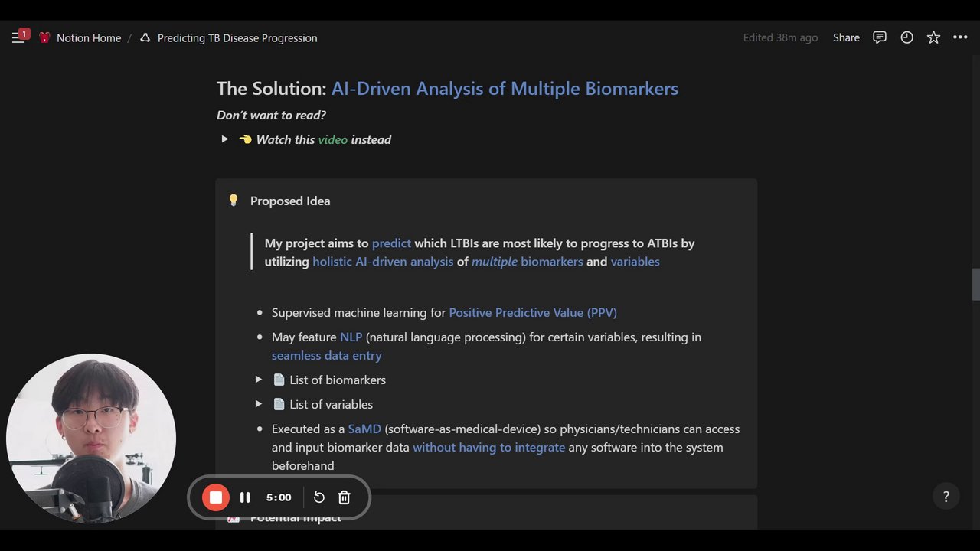Click the variables page document icon
This screenshot has height=551, width=980.
(x=279, y=404)
